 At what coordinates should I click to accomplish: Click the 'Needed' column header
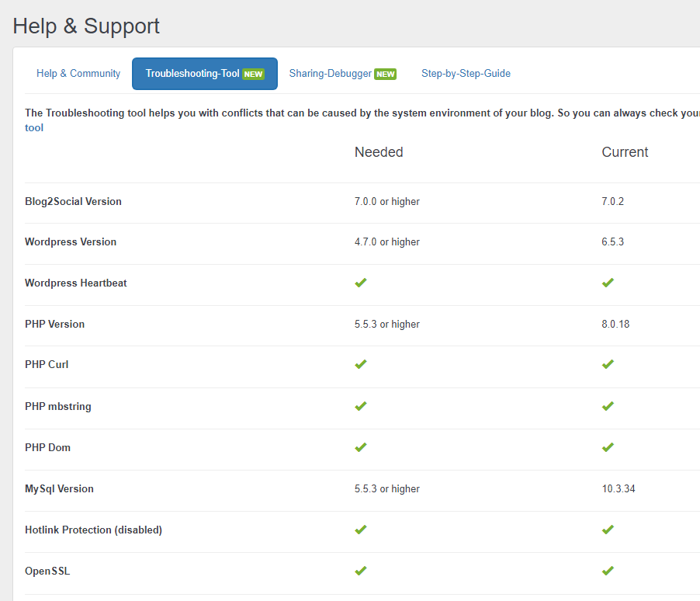pyautogui.click(x=379, y=152)
